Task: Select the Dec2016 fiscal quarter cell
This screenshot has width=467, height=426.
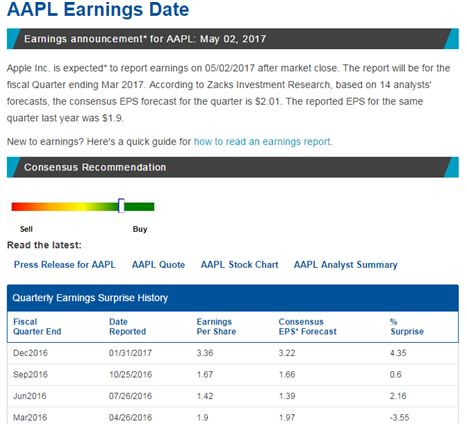Action: click(x=30, y=353)
